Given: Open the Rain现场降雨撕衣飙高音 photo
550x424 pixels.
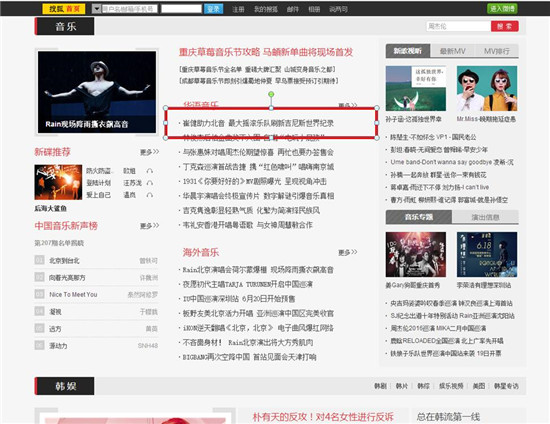Looking at the screenshot, I should pos(97,92).
